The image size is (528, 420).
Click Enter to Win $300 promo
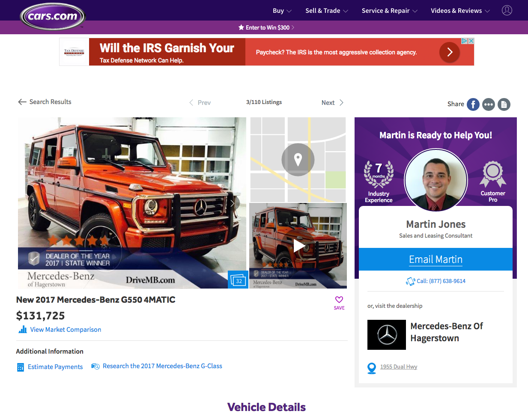click(266, 27)
